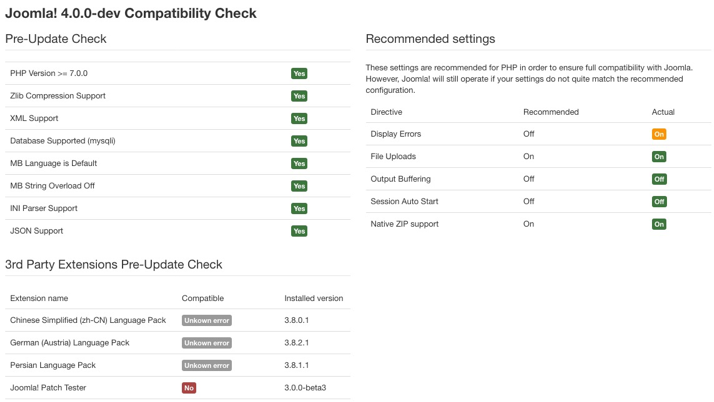Click recommended On value for Native ZIP support
The width and height of the screenshot is (714, 402).
529,224
